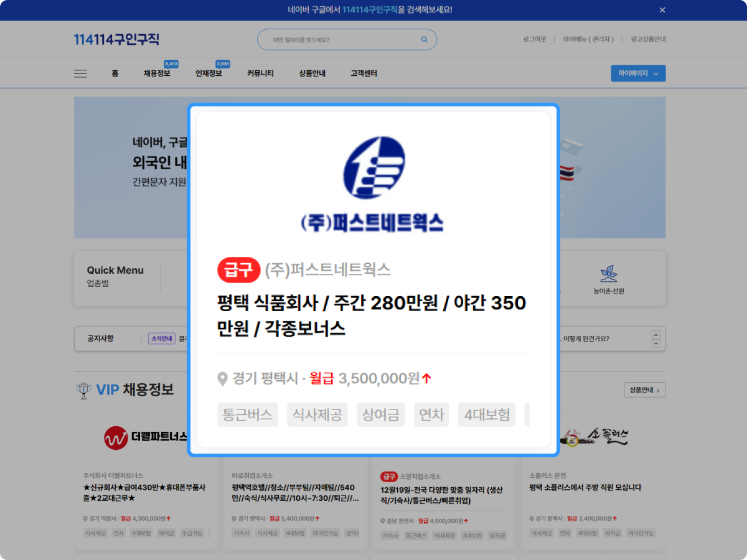Expand the 마이페이지 dropdown button
Screen dimensions: 747x560
coord(638,73)
